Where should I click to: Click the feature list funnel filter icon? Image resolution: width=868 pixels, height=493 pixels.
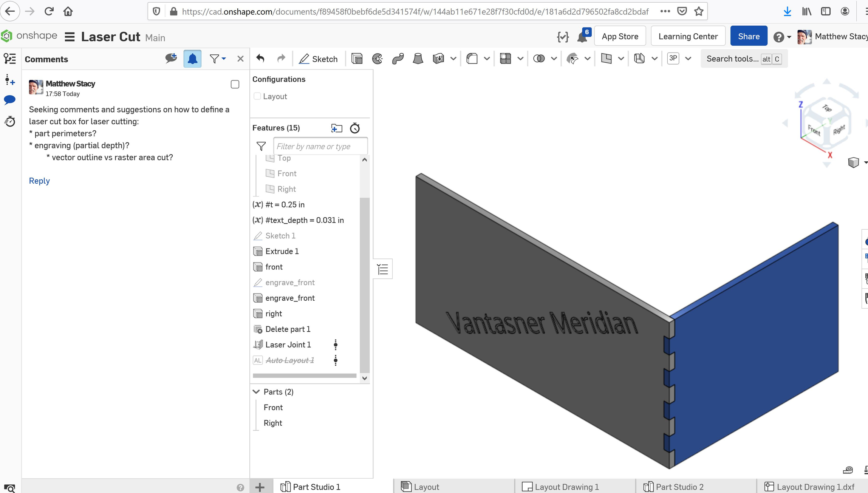click(261, 146)
